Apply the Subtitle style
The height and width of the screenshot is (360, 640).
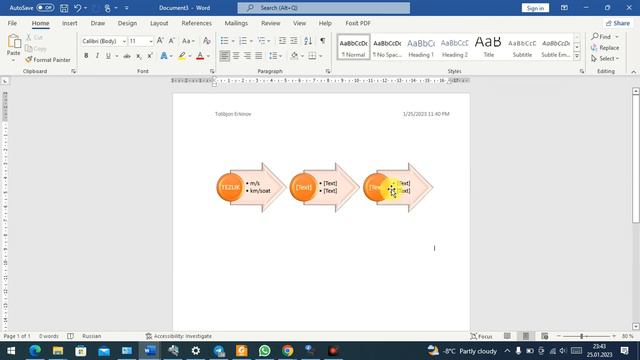click(x=522, y=47)
